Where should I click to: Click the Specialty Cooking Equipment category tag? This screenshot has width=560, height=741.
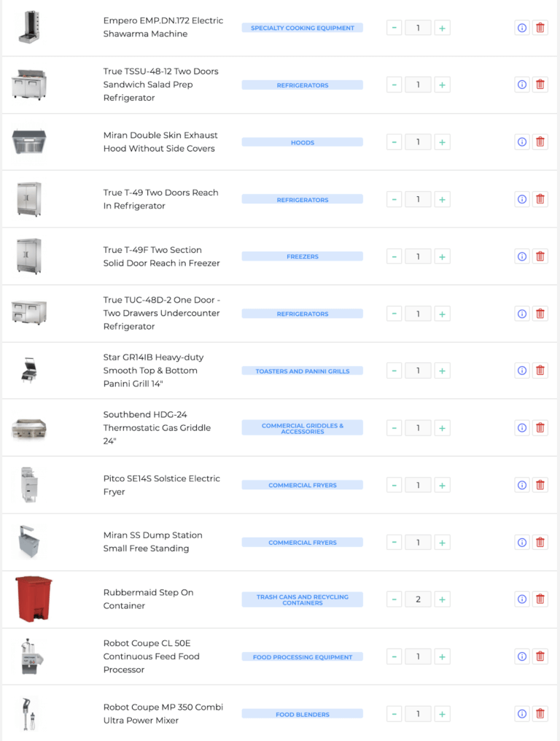(x=303, y=28)
